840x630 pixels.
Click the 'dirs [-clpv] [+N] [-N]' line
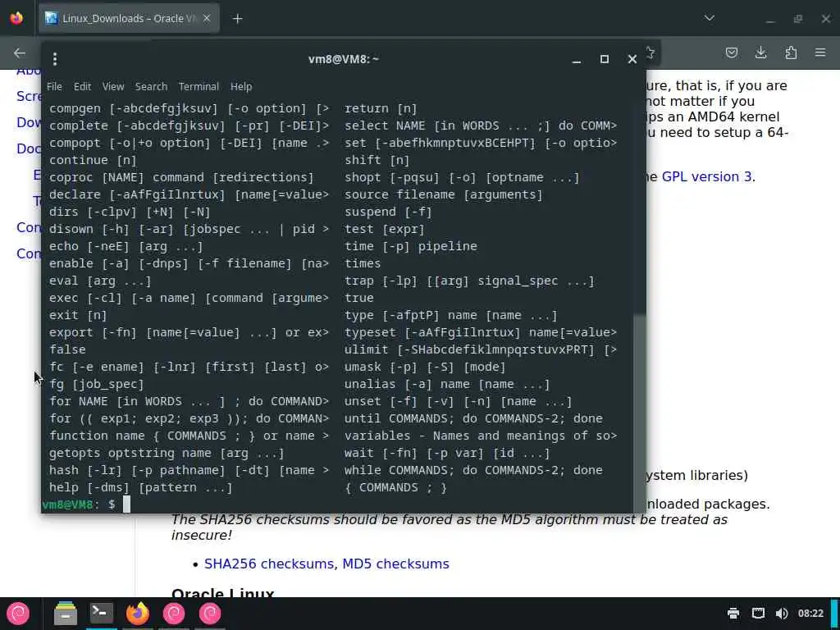tap(130, 212)
